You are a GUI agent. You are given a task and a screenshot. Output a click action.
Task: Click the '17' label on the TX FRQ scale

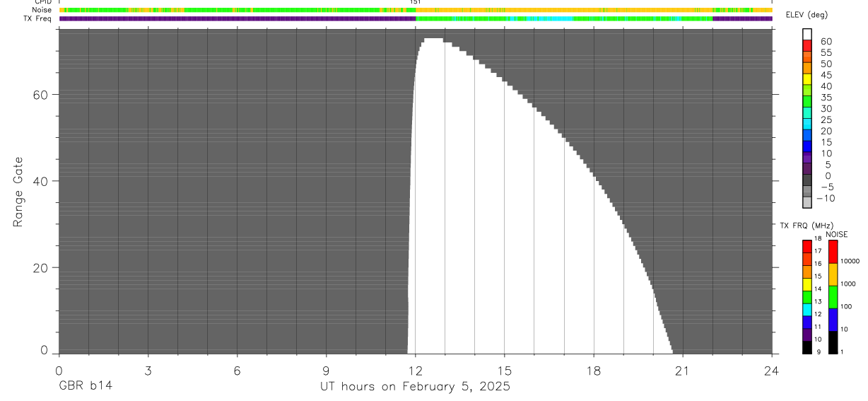(x=818, y=251)
